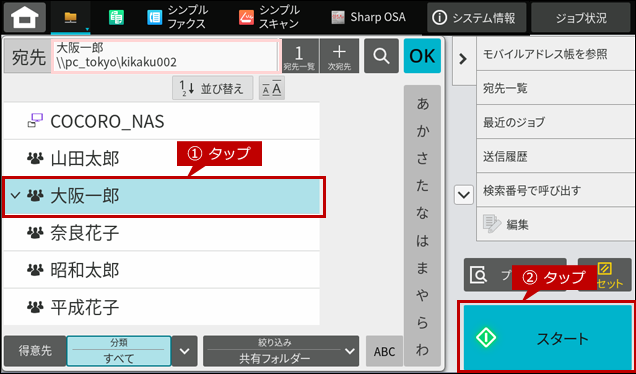Select the destination address input field
This screenshot has width=636, height=374.
pos(165,56)
